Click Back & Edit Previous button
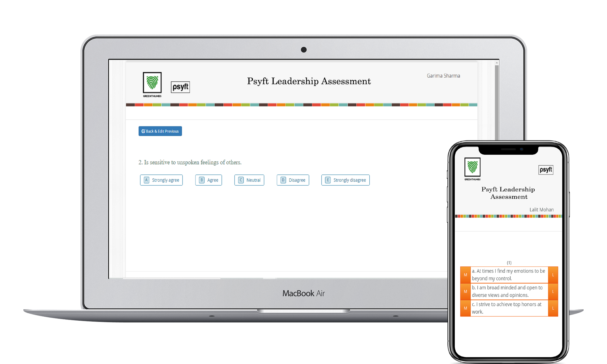 160,132
